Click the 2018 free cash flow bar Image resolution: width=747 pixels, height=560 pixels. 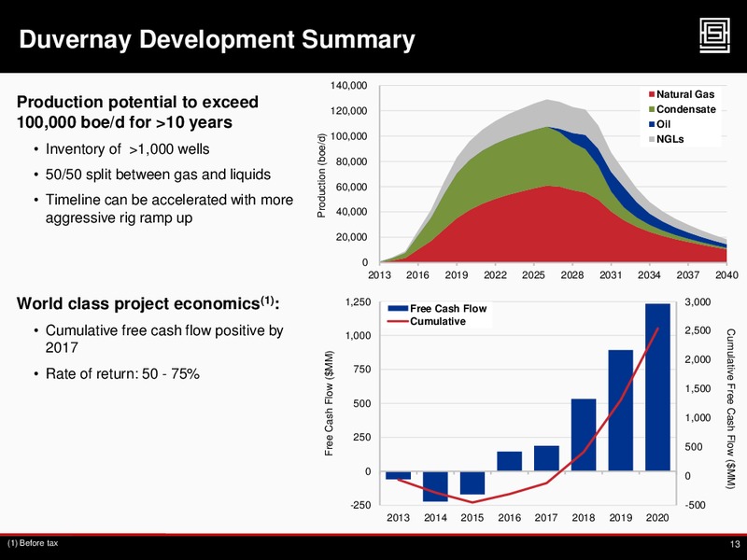pos(584,435)
